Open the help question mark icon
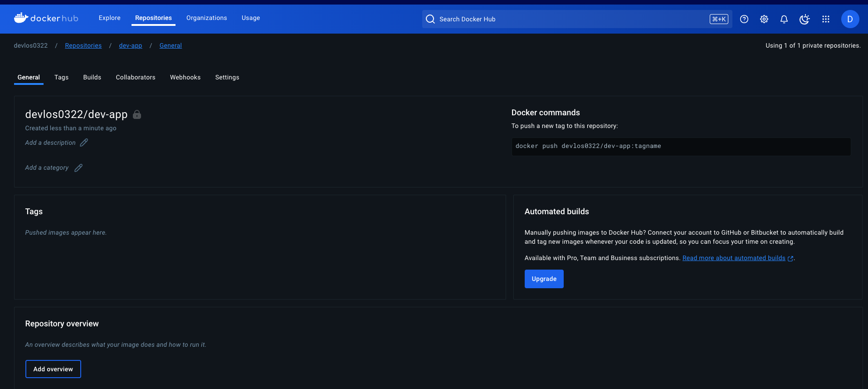 [744, 19]
